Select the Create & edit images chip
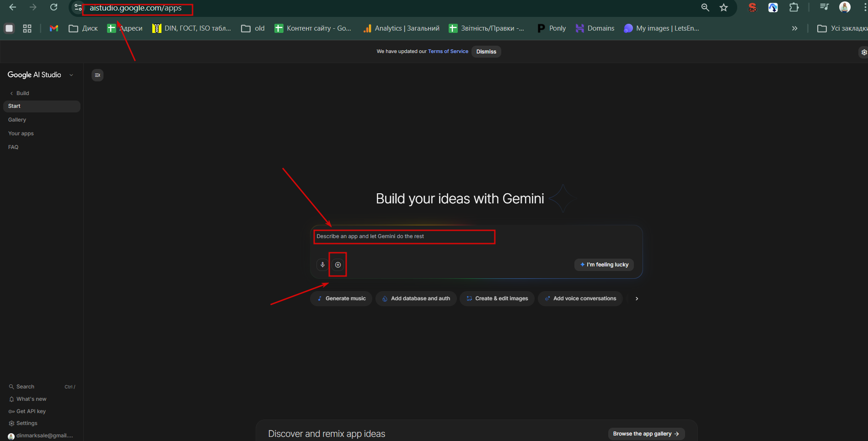This screenshot has height=441, width=868. pos(497,298)
